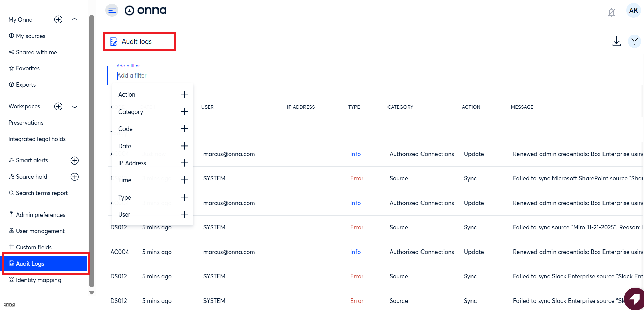Open the muted notifications bell
Screen dimensions: 644x310
coord(611,13)
